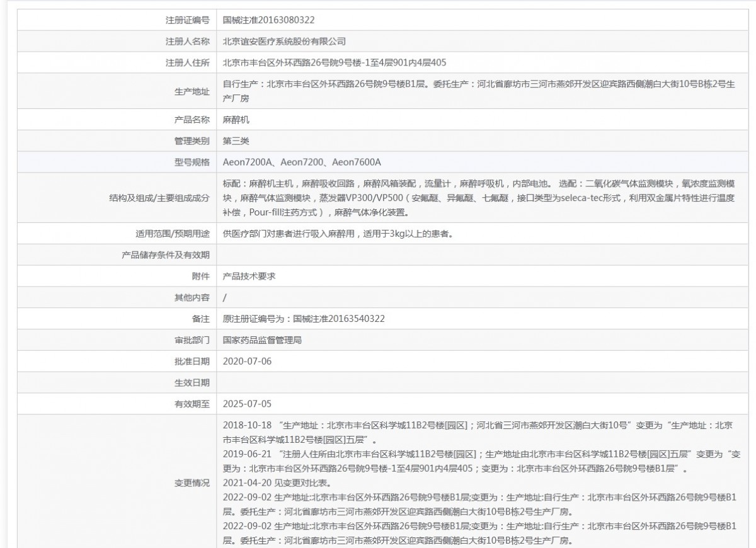Select remark '原注册证编号为：国械注准20163540322'
Image resolution: width=756 pixels, height=548 pixels.
tap(304, 319)
